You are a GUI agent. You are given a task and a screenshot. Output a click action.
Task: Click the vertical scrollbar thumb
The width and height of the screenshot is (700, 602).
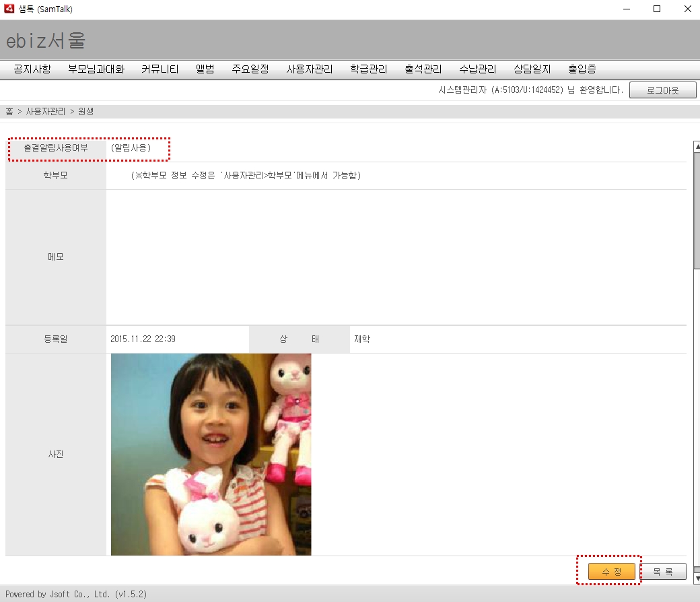[x=697, y=210]
